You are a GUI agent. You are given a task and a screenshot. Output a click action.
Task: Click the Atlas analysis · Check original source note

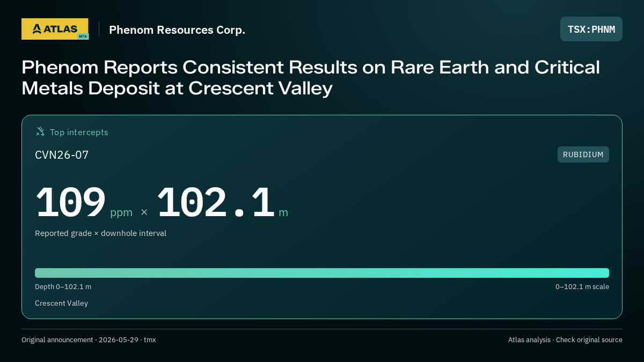point(565,340)
